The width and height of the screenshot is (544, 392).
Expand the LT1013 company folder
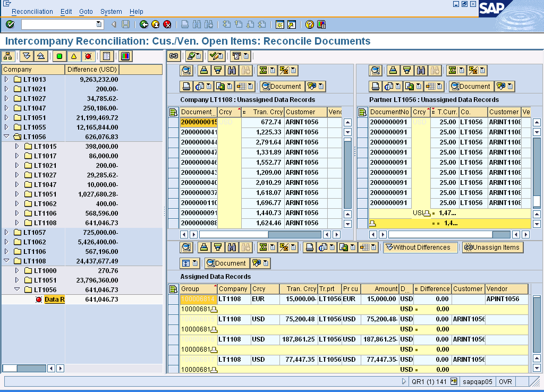point(6,79)
